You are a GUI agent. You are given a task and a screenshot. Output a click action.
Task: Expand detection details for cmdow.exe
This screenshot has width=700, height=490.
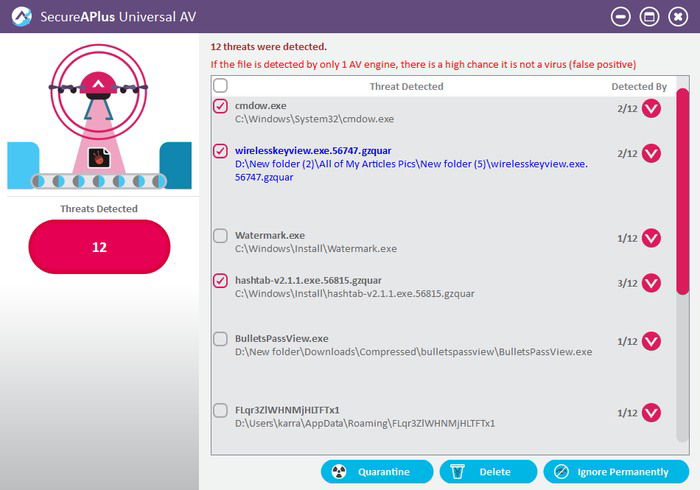point(651,108)
